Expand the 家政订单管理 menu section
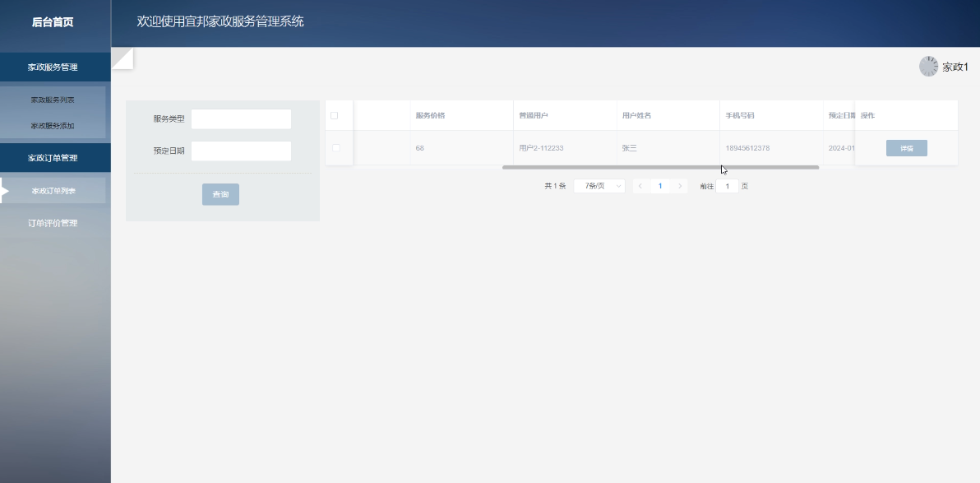980x483 pixels. pyautogui.click(x=55, y=158)
